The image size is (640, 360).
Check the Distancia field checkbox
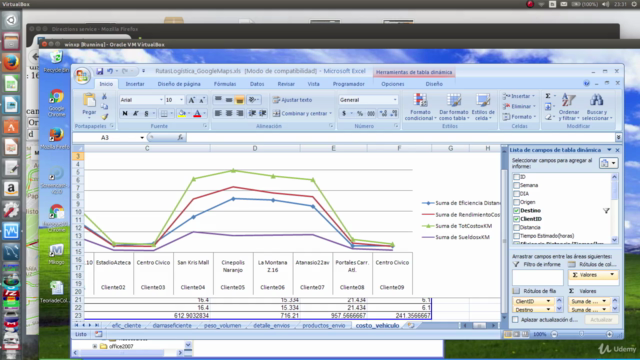(x=516, y=227)
